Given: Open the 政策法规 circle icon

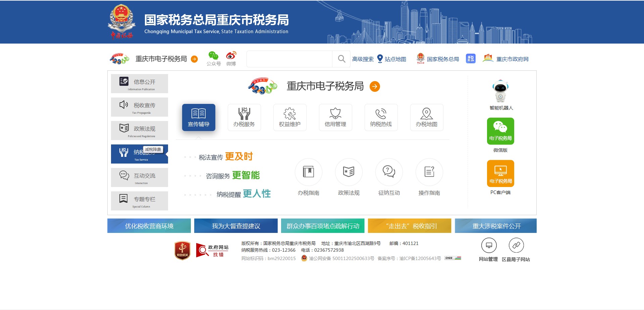Looking at the screenshot, I should 349,172.
